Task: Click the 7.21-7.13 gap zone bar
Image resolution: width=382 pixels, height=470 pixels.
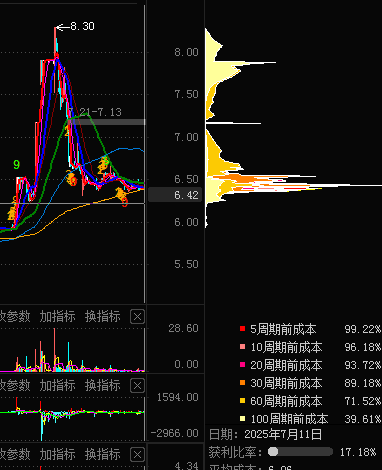Action: 107,122
